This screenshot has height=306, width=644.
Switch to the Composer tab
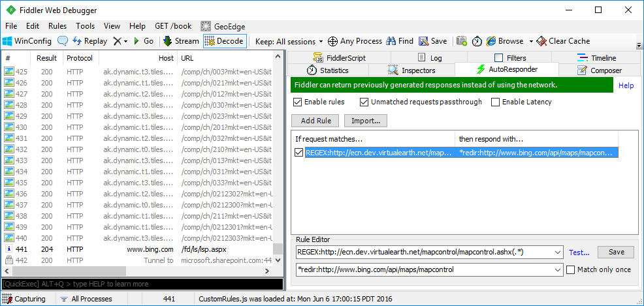(599, 70)
